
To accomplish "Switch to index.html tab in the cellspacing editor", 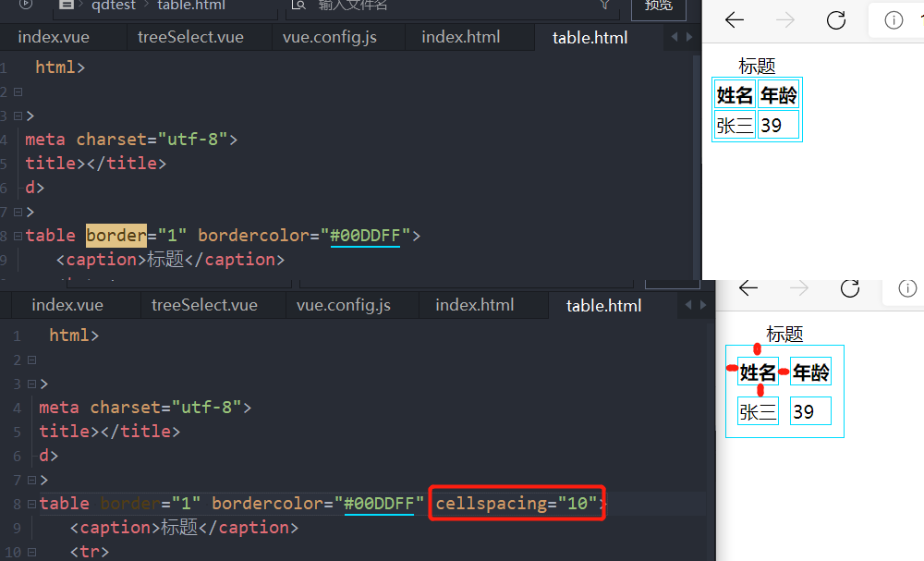I will (475, 305).
